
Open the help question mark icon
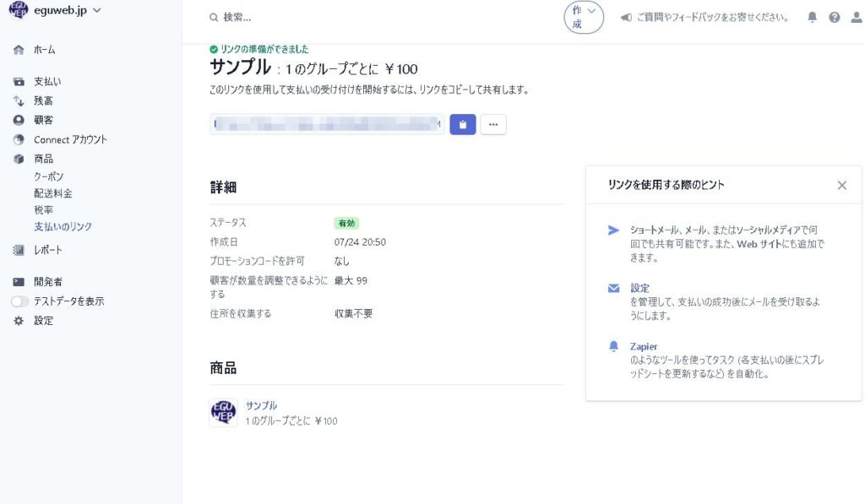click(x=835, y=17)
